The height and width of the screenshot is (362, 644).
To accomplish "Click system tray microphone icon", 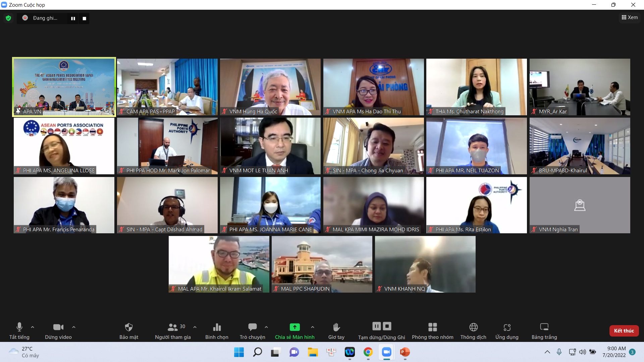I will (x=559, y=352).
